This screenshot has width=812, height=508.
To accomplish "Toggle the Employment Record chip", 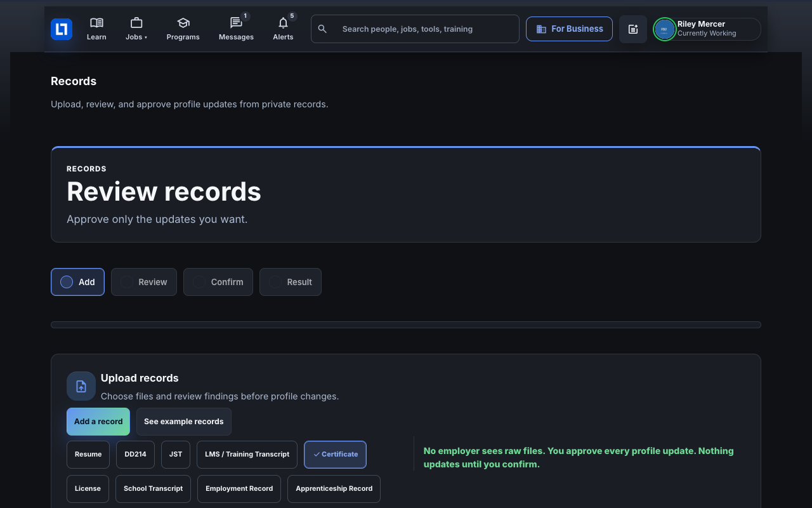I will pos(239,489).
